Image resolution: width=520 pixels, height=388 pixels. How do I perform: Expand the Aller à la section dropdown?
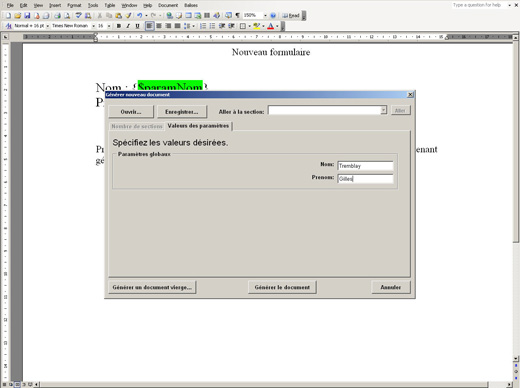click(383, 110)
